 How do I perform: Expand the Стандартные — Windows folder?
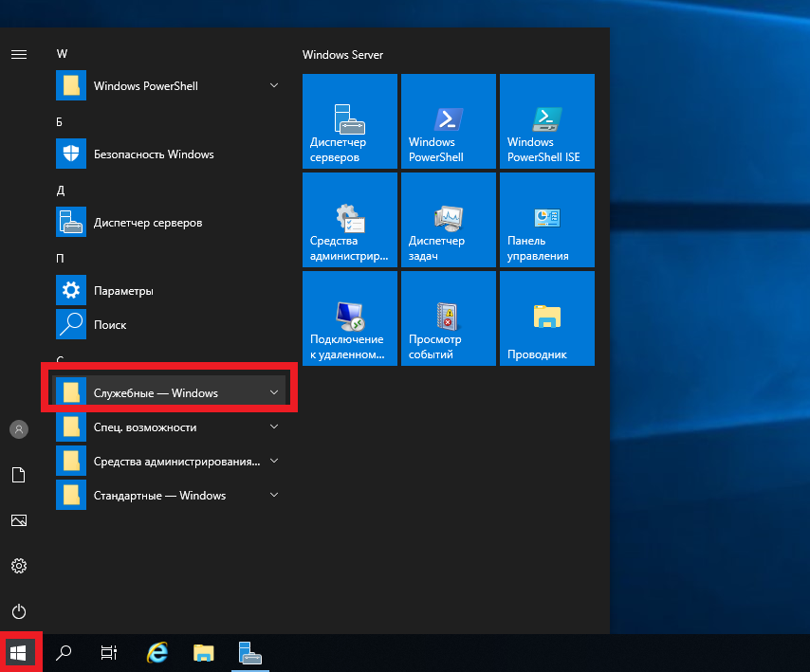[169, 496]
